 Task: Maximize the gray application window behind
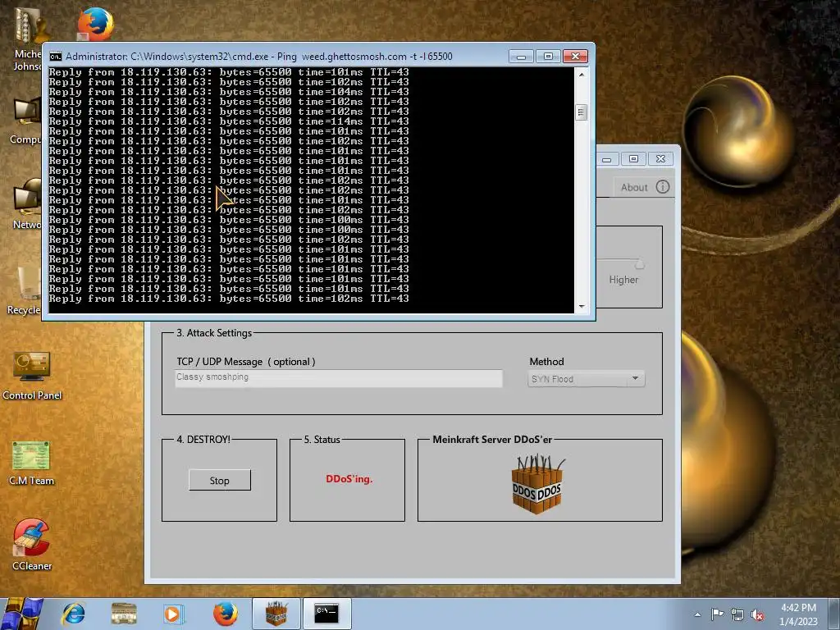click(633, 159)
